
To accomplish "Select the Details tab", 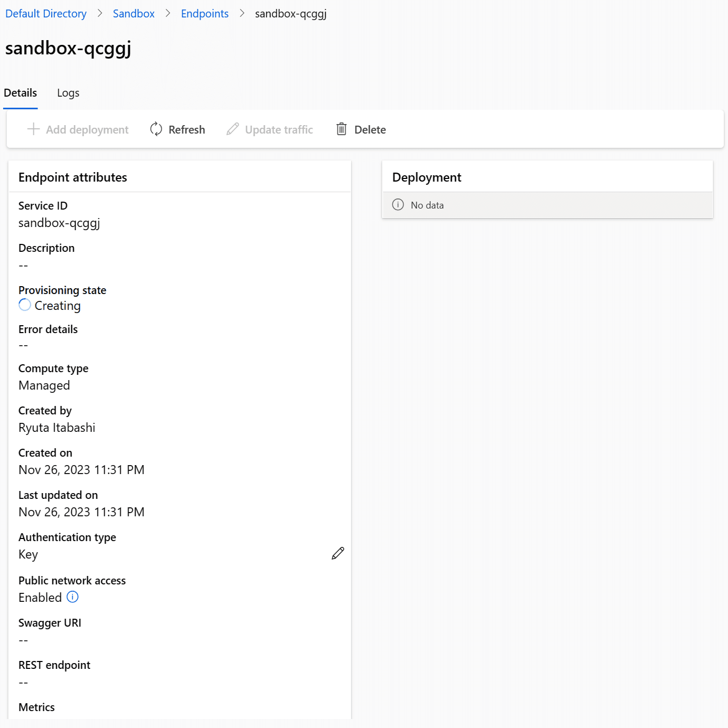I will [x=21, y=93].
